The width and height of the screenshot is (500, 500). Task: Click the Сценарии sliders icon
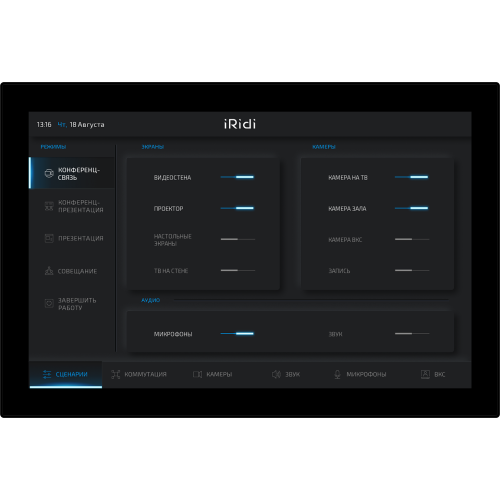(47, 374)
